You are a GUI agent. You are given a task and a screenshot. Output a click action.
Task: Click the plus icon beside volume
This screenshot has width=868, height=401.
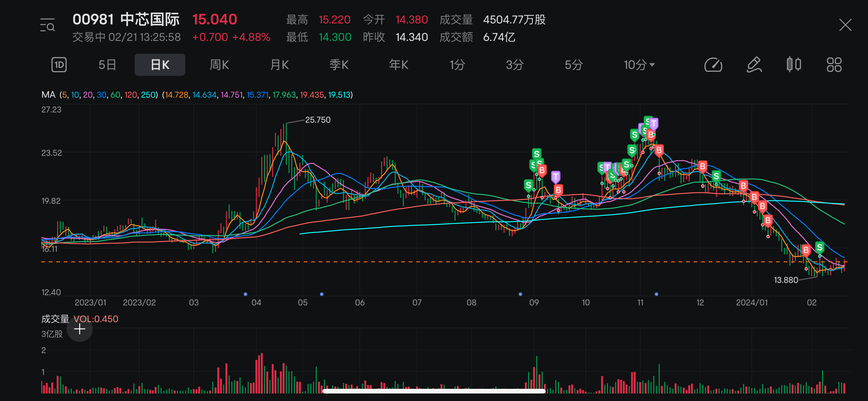[x=80, y=329]
